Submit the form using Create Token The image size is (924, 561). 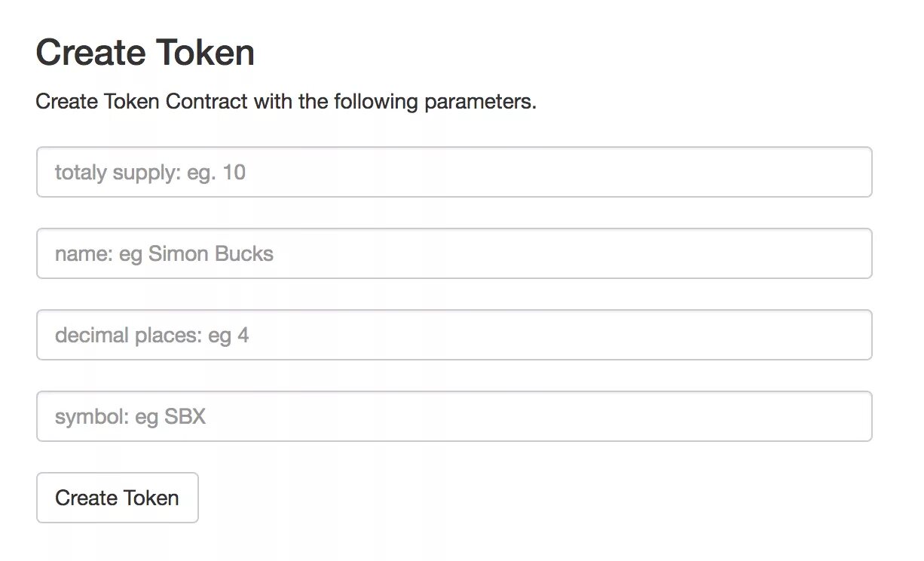[117, 498]
